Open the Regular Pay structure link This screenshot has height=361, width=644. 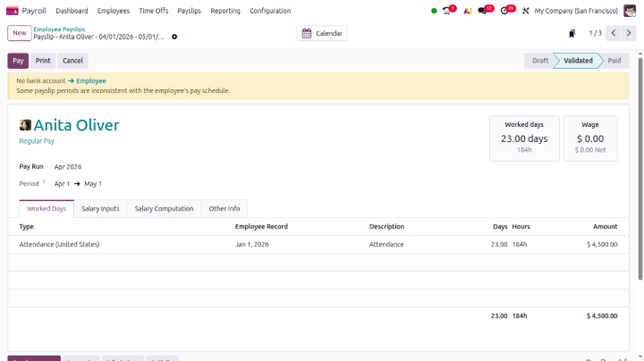click(37, 141)
